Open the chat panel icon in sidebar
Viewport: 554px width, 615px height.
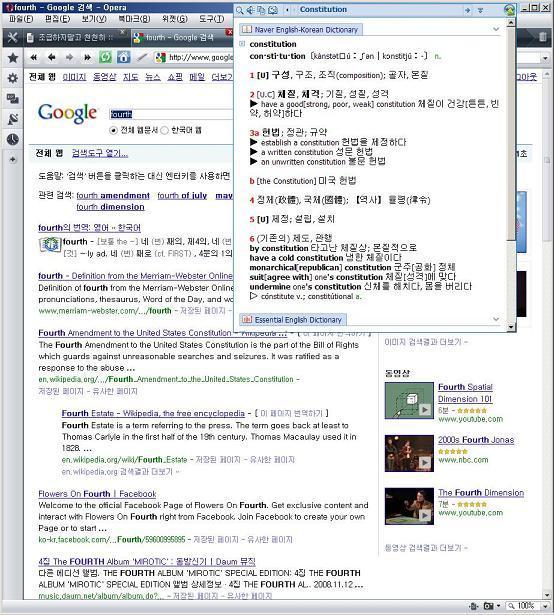(x=13, y=98)
